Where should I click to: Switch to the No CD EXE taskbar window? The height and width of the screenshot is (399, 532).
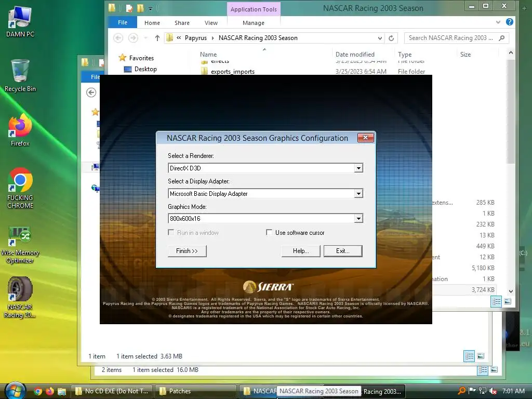(112, 391)
